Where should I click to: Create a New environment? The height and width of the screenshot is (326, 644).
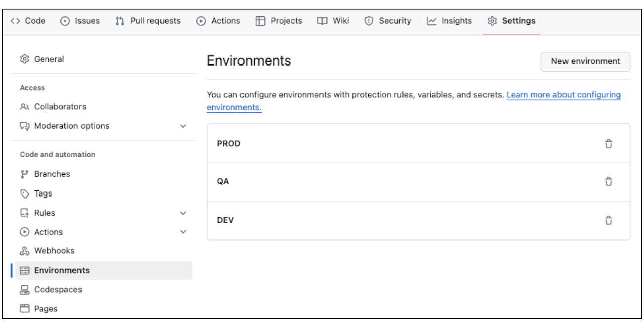point(586,61)
